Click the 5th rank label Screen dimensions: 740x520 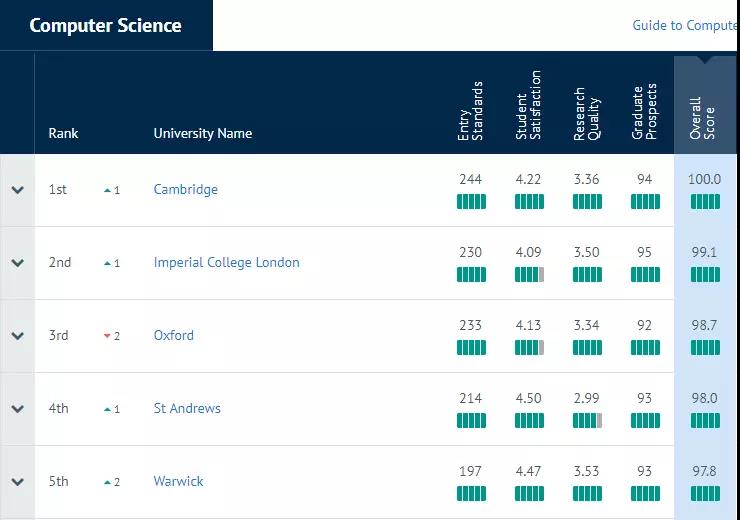[59, 481]
